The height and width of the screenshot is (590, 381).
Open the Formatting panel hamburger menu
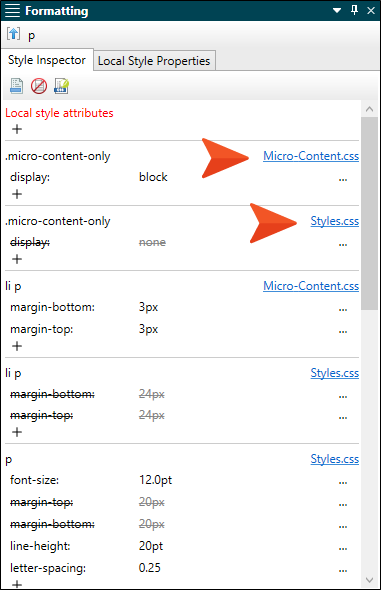(x=12, y=11)
